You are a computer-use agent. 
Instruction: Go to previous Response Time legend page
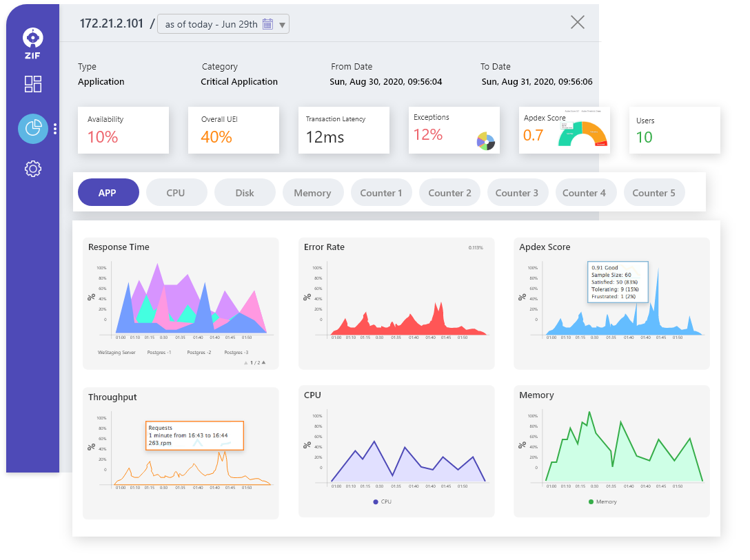[x=246, y=362]
